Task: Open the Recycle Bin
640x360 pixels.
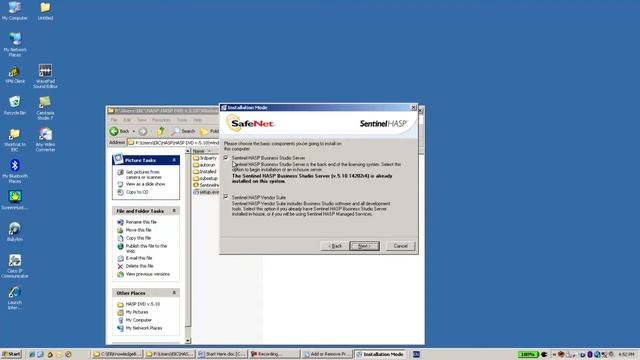Action: [x=15, y=106]
